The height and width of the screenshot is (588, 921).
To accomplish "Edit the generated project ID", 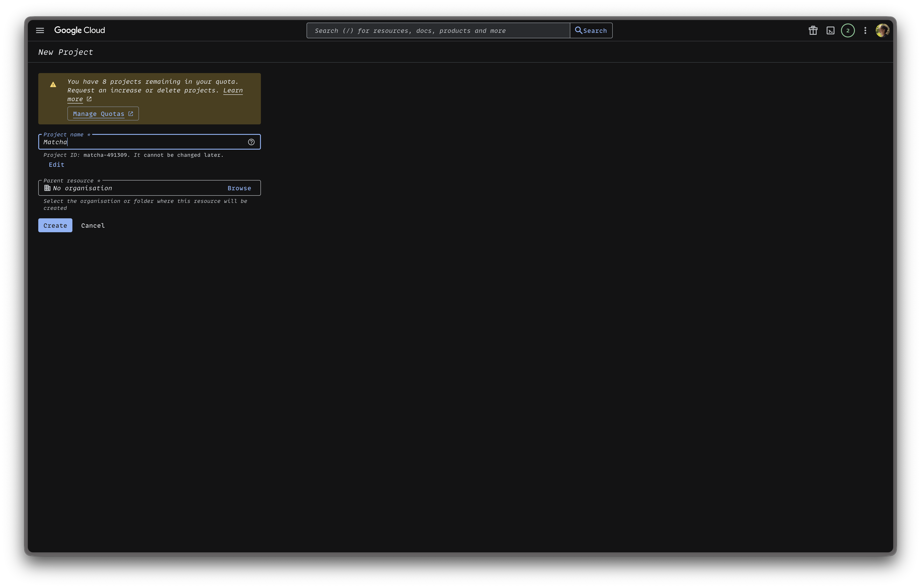I will point(57,164).
